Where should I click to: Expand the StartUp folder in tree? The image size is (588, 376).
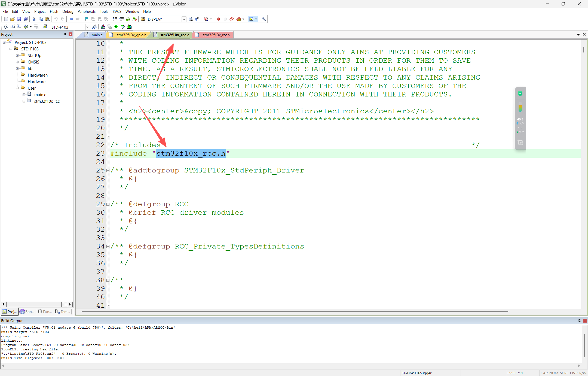[17, 56]
